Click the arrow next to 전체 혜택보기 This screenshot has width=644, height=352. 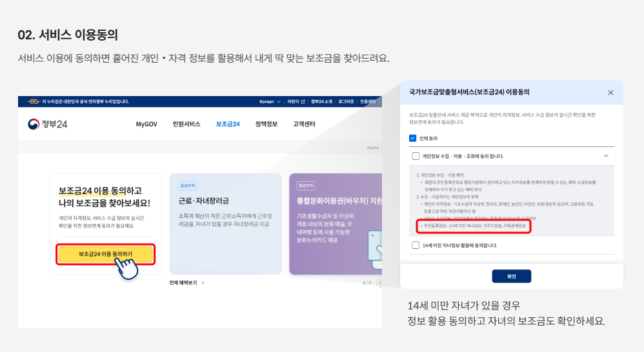[x=203, y=282]
